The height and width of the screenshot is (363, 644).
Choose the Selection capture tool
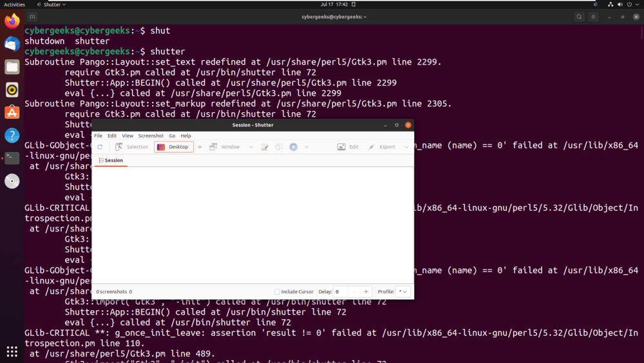[x=131, y=147]
